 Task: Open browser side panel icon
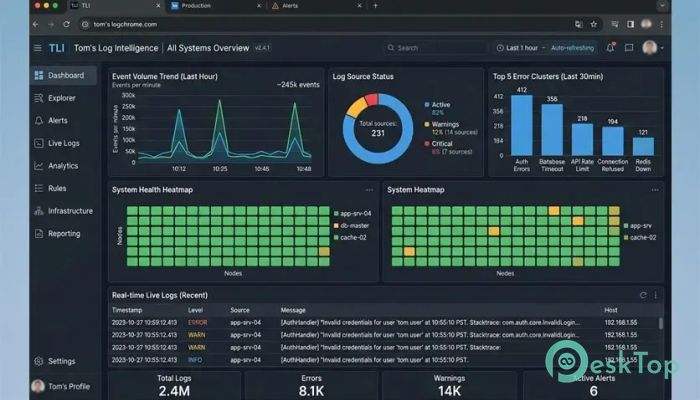pos(630,24)
